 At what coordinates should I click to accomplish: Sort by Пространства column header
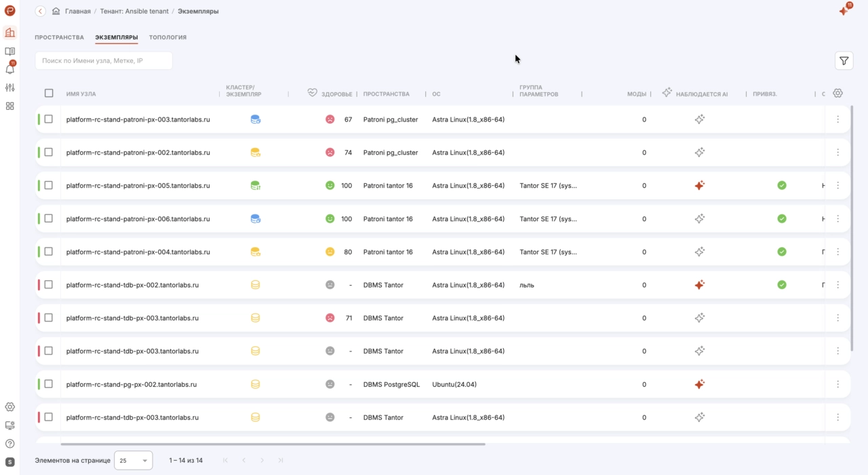coord(387,94)
